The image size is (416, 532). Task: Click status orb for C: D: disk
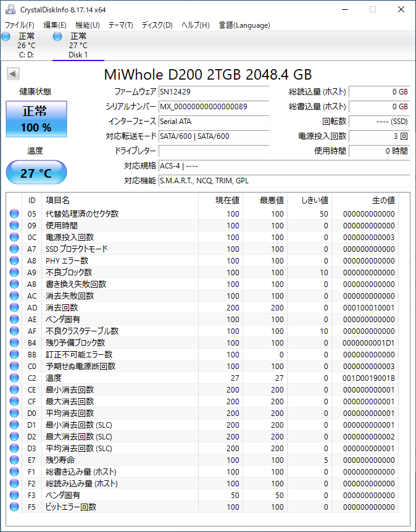pos(6,36)
